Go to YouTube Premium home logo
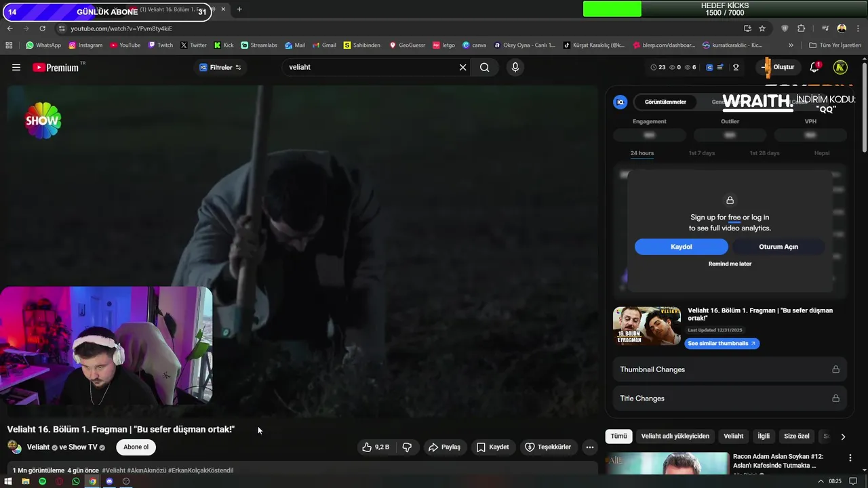The height and width of the screenshot is (488, 868). coord(56,67)
